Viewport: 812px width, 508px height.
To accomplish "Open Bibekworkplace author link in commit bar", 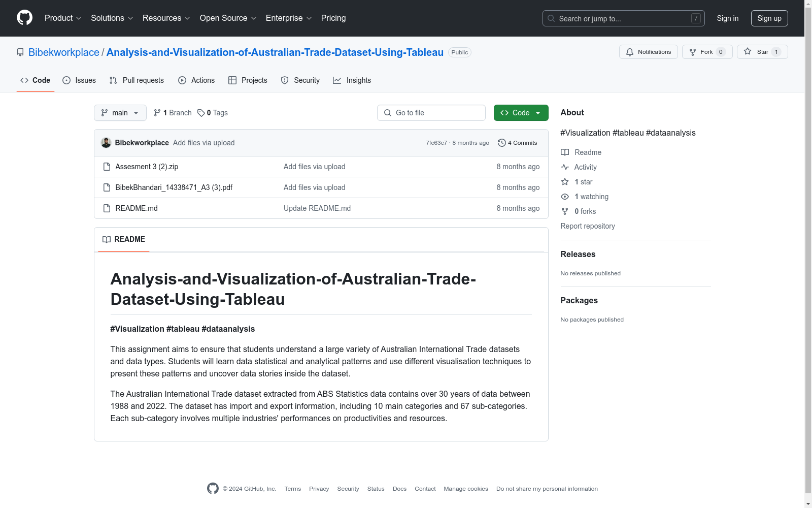I will pyautogui.click(x=142, y=143).
